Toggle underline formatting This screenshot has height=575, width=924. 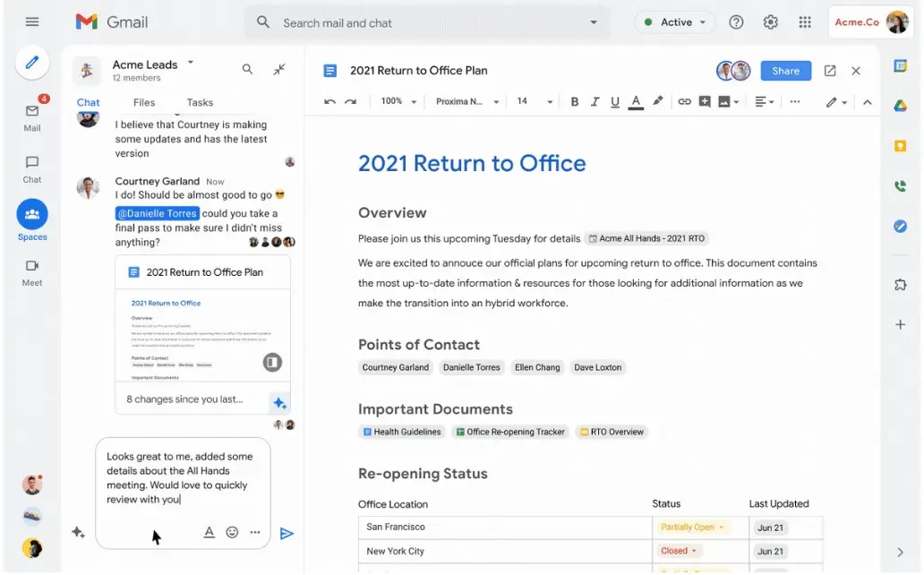click(x=614, y=102)
